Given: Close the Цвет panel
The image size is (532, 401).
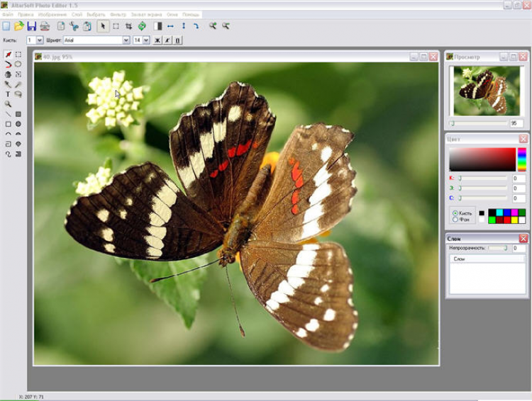Looking at the screenshot, I should 523,139.
